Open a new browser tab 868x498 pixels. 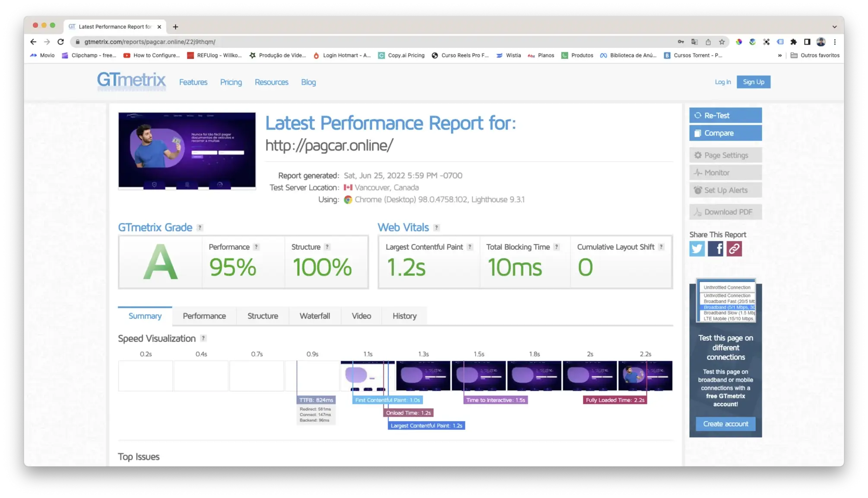(x=175, y=27)
